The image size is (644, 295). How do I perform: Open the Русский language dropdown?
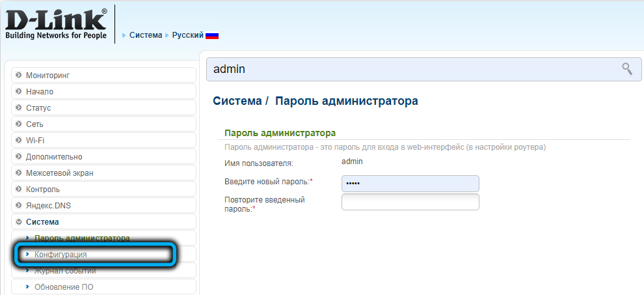click(x=187, y=35)
